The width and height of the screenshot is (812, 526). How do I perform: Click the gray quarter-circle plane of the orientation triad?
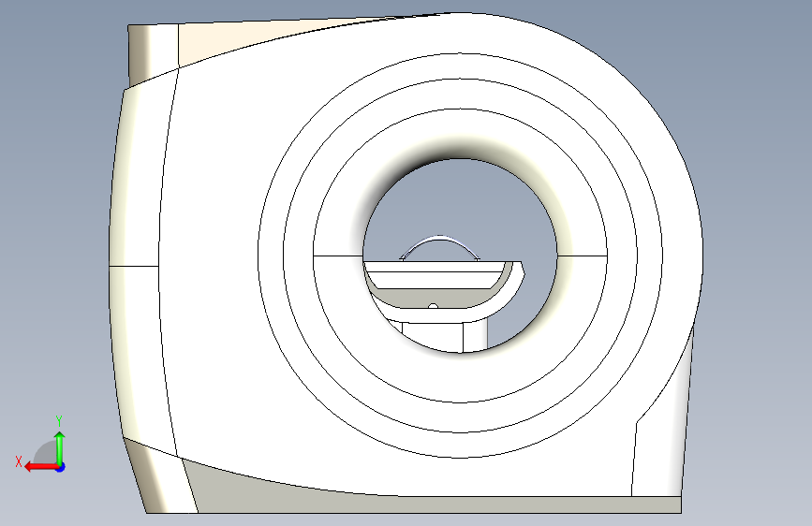coord(46,453)
